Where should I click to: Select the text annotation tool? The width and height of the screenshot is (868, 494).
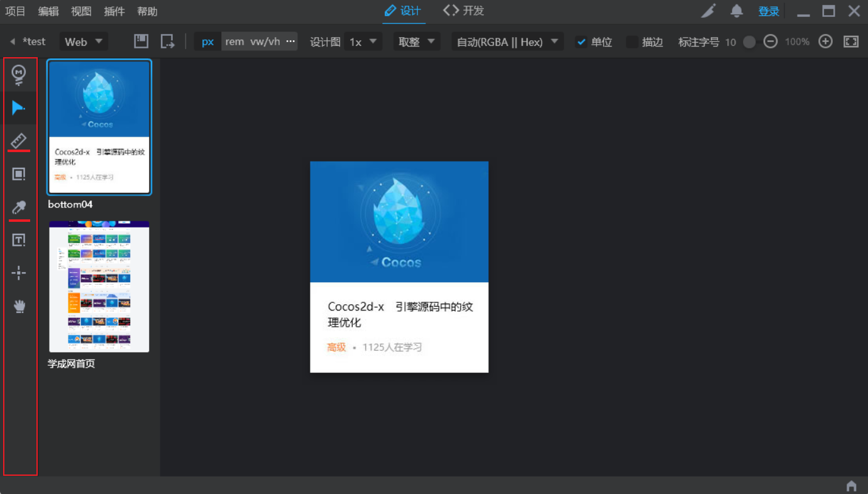click(x=19, y=239)
